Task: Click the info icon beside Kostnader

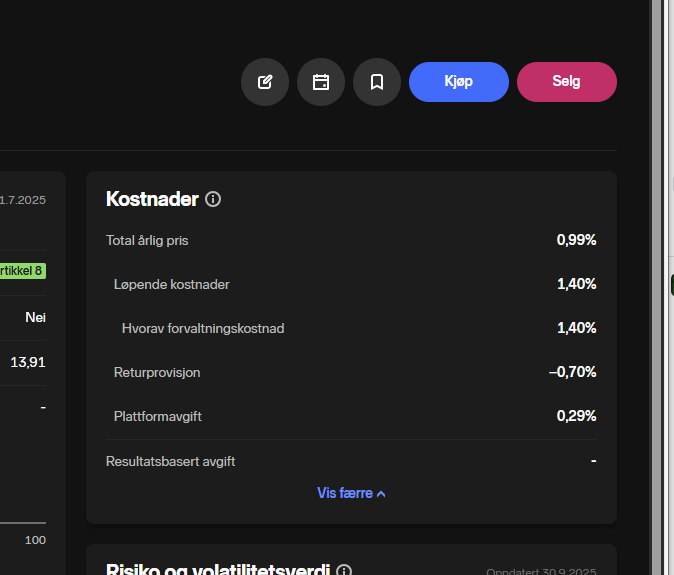Action: click(x=213, y=199)
